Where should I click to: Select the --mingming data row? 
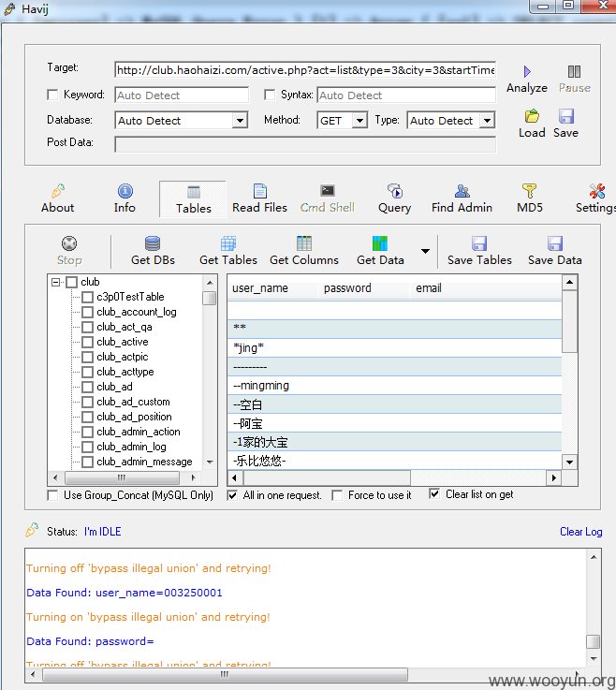click(395, 386)
